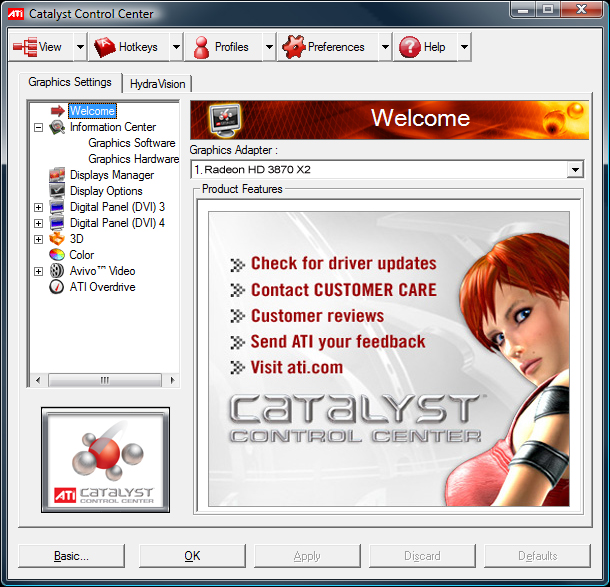Select Displays Manager tree item
Viewport: 610px width, 587px height.
[112, 175]
